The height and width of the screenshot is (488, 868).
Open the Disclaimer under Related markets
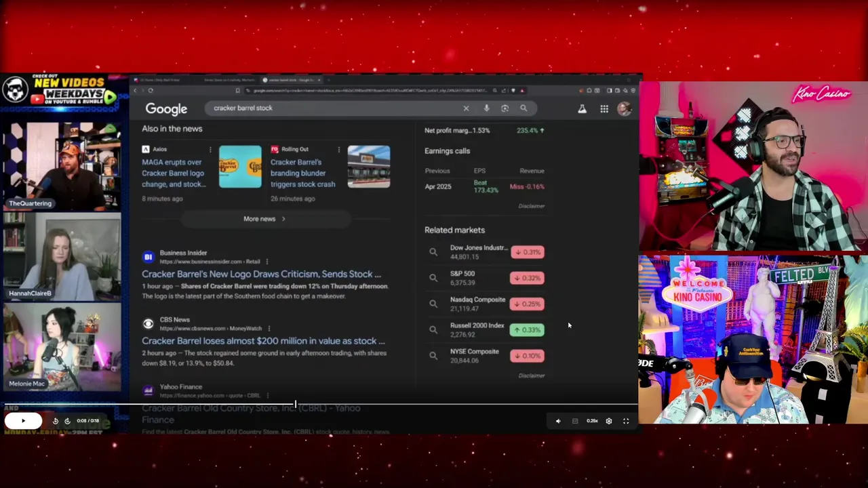[x=531, y=375]
